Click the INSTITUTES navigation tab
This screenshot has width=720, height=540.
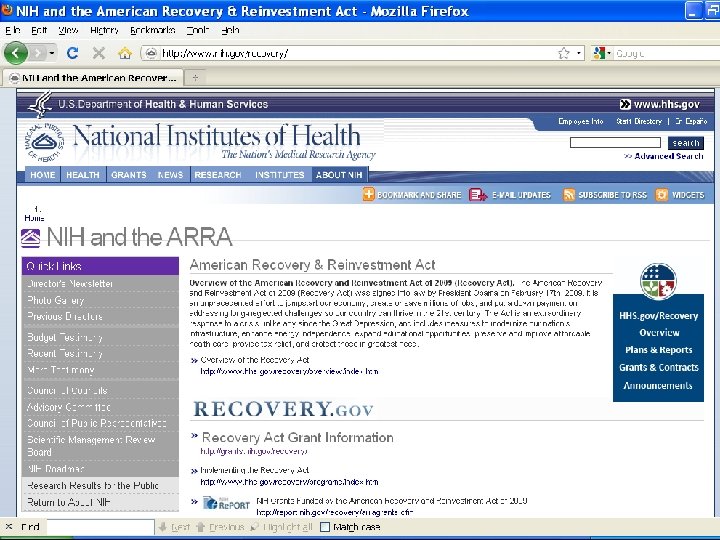tap(280, 175)
